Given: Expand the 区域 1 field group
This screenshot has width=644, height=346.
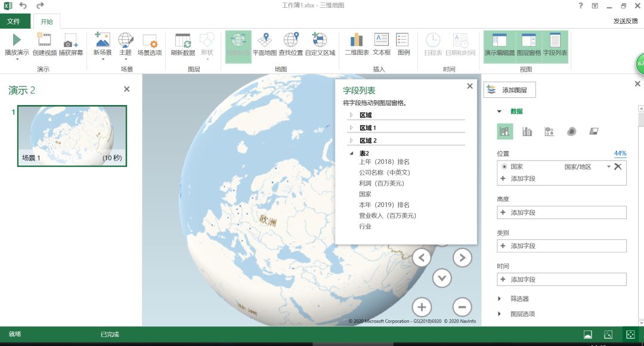Looking at the screenshot, I should coord(351,128).
